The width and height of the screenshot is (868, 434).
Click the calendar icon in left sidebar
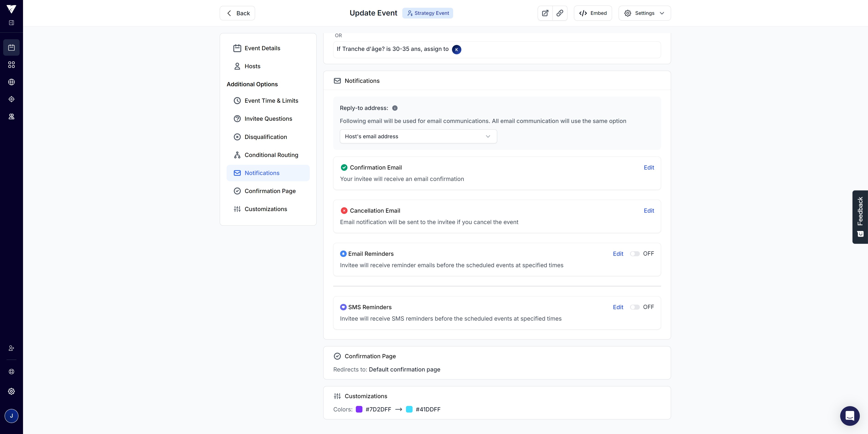(11, 47)
